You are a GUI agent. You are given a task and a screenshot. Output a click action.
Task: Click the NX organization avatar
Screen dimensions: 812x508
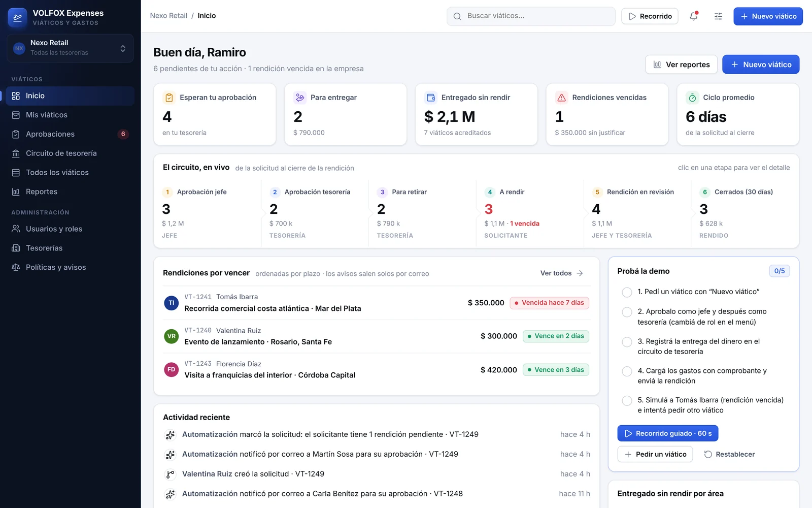click(x=19, y=48)
